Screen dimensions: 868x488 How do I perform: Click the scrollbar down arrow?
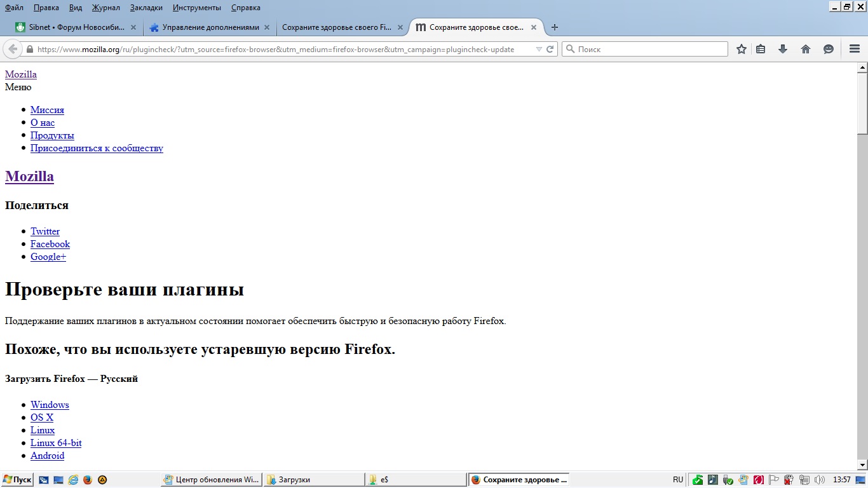click(x=862, y=465)
